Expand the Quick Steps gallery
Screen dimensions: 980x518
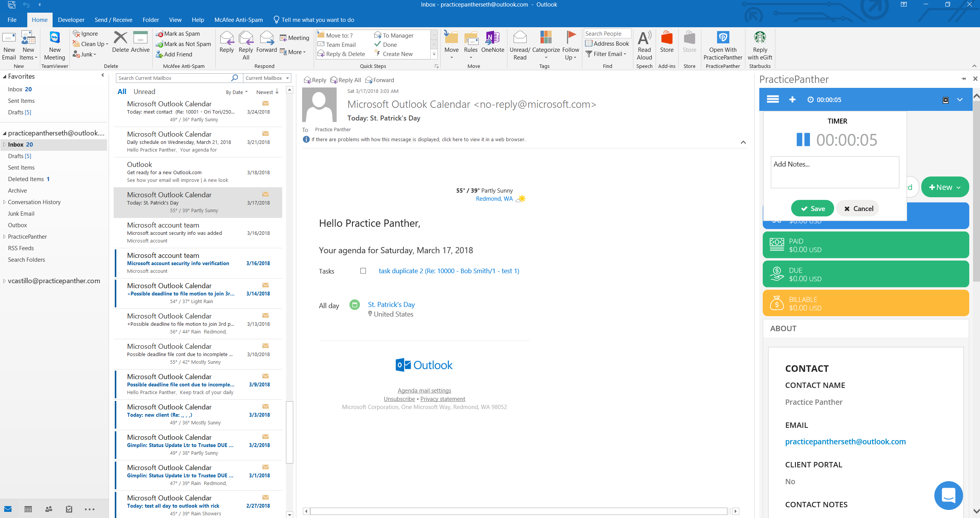coord(434,54)
